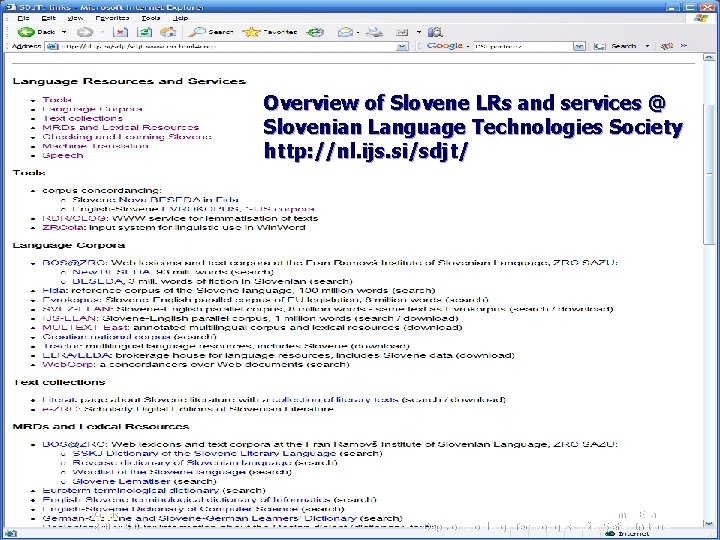Viewport: 720px width, 540px height.
Task: Click the Edit page toolbar icon
Action: point(402,32)
